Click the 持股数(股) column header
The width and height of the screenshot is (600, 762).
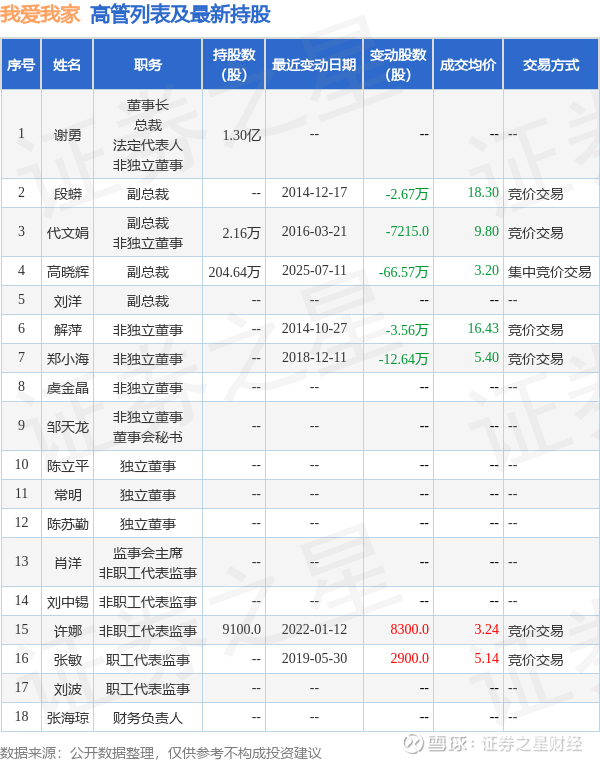click(x=234, y=65)
